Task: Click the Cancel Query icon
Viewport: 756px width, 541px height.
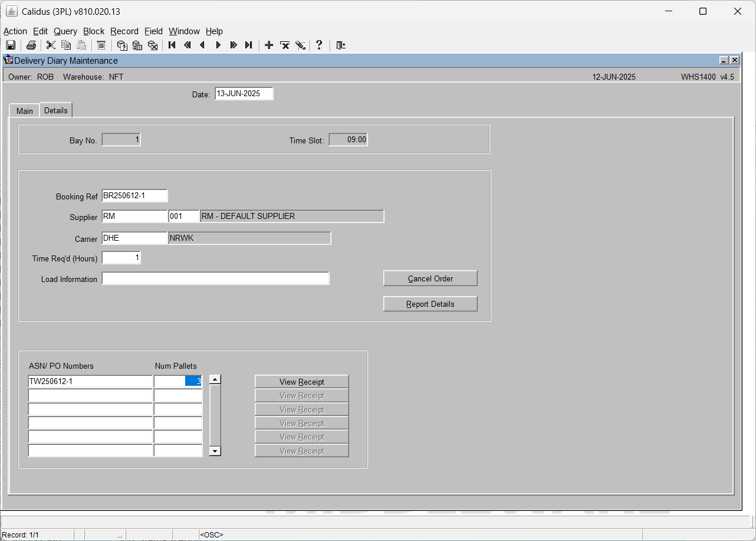Action: tap(153, 45)
